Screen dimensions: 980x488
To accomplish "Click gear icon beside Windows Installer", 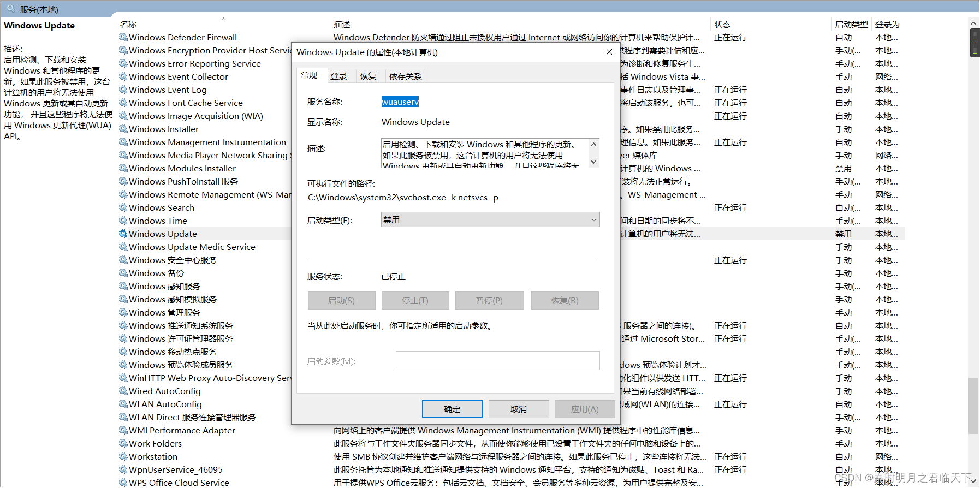I will (123, 129).
